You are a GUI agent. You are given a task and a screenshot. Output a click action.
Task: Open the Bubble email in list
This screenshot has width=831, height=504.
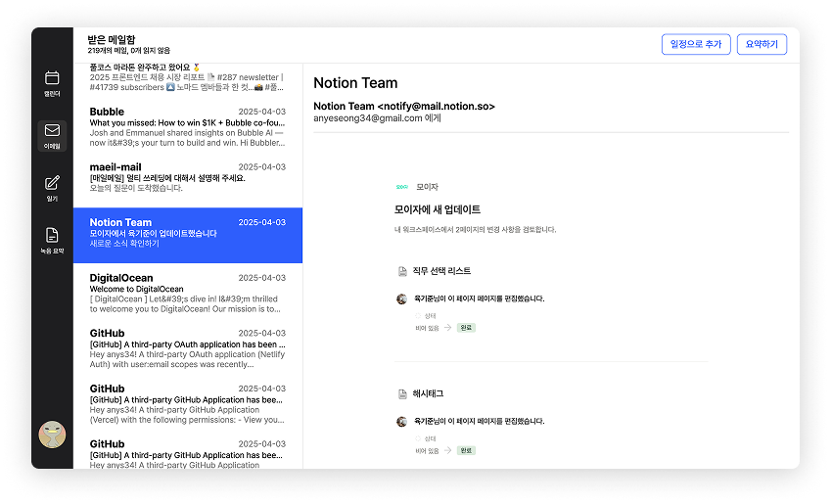coord(188,126)
